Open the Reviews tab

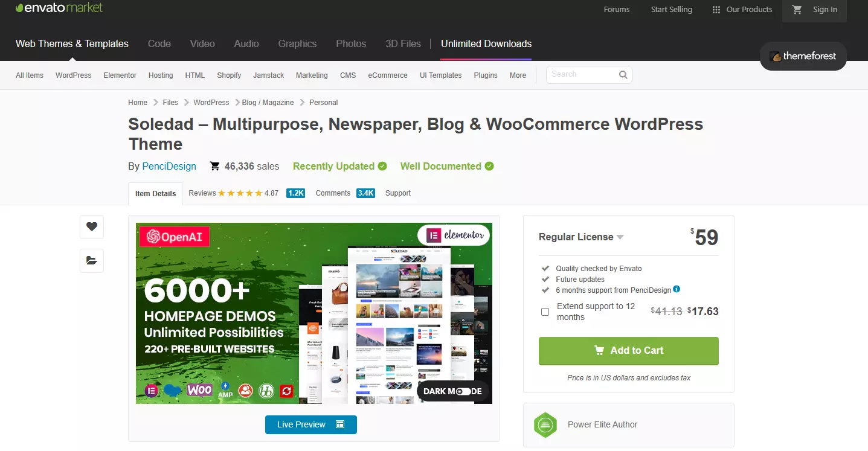[x=202, y=193]
